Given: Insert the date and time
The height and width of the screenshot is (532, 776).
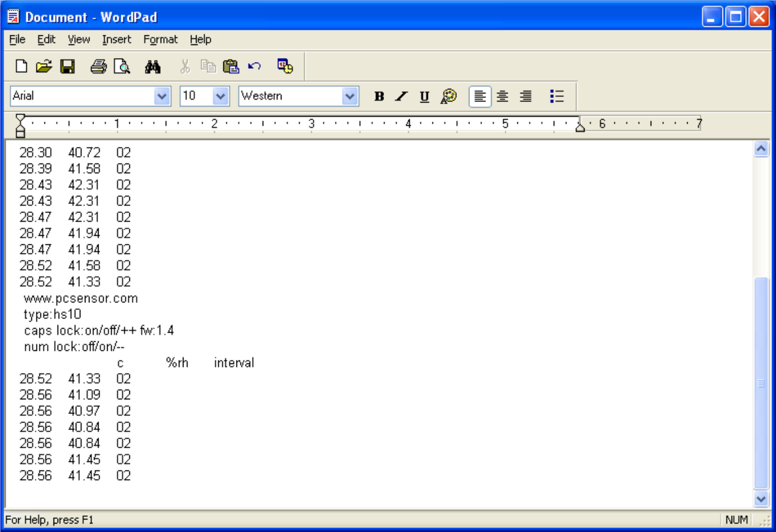Looking at the screenshot, I should click(x=284, y=66).
